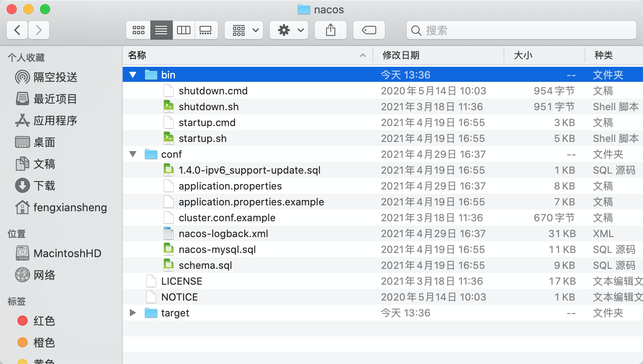Switch to column view

(x=184, y=30)
